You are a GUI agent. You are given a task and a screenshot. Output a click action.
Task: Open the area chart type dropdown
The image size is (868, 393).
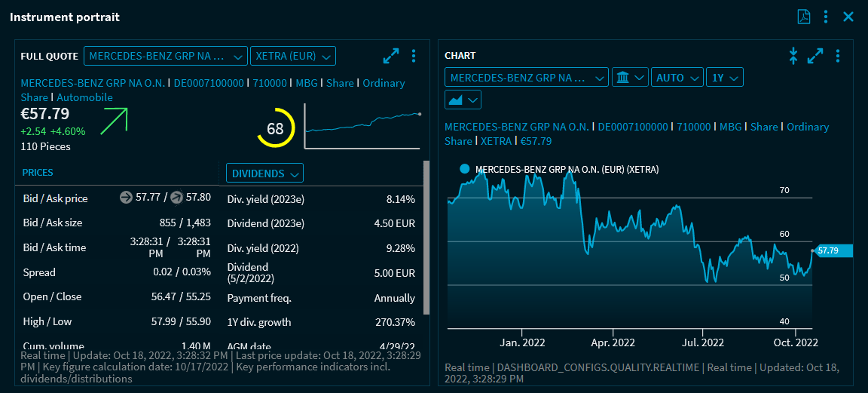pyautogui.click(x=463, y=100)
